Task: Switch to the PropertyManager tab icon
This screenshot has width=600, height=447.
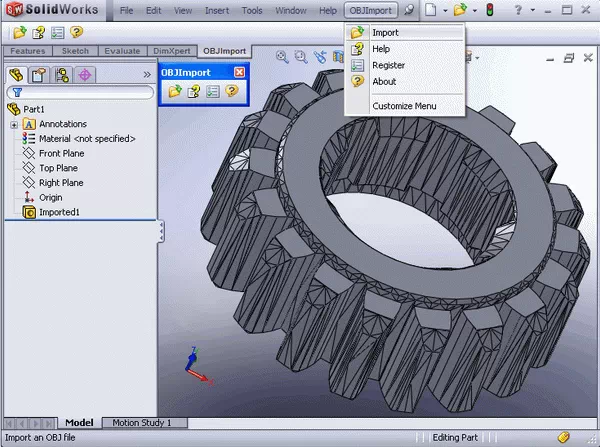Action: (x=39, y=74)
